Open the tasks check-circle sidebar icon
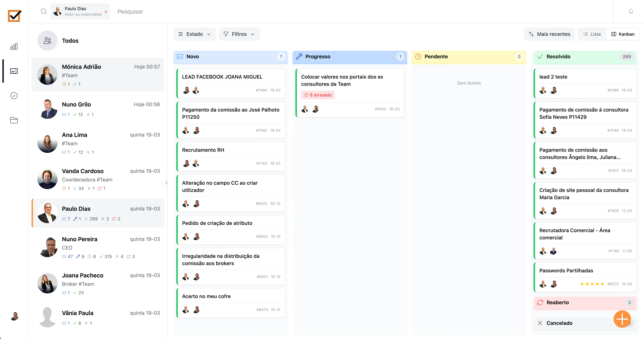The image size is (644, 339). pos(14,96)
